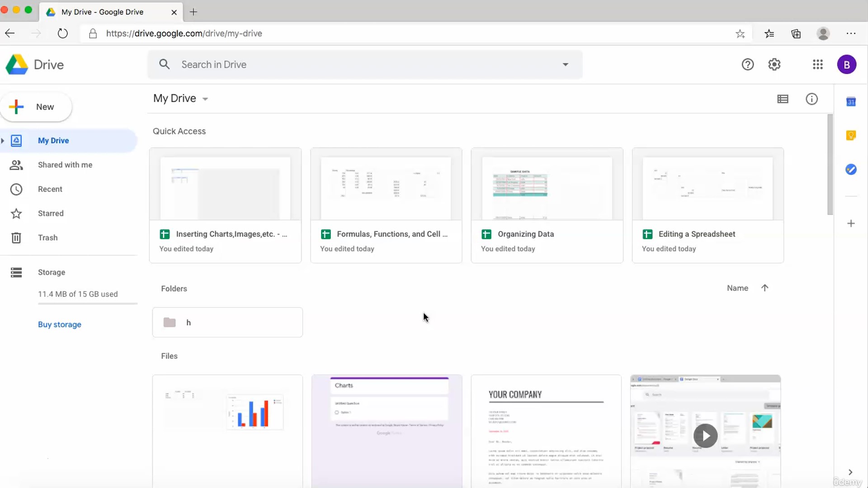Click the "Folders" section label

174,289
